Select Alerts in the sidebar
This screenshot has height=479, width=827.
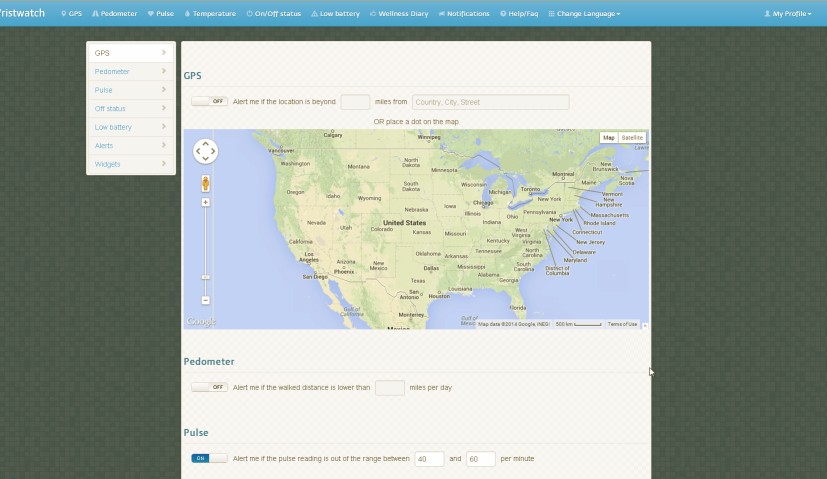131,145
